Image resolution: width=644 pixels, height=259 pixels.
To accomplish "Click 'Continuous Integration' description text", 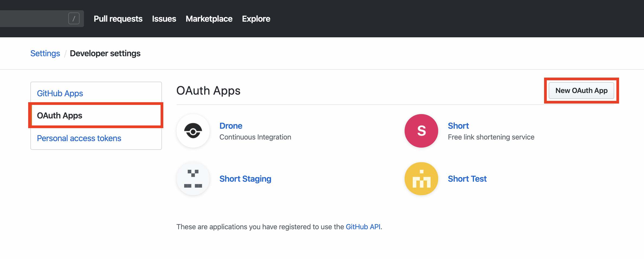I will point(255,137).
